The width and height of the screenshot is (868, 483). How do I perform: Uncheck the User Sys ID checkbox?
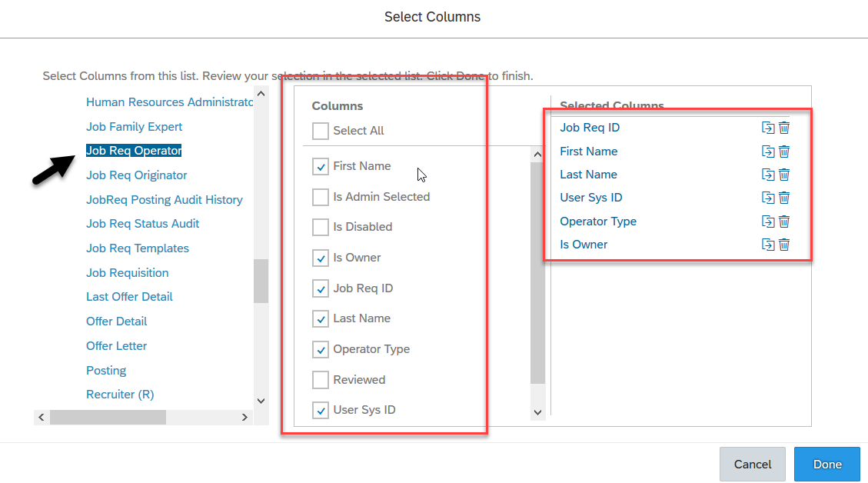pos(321,410)
